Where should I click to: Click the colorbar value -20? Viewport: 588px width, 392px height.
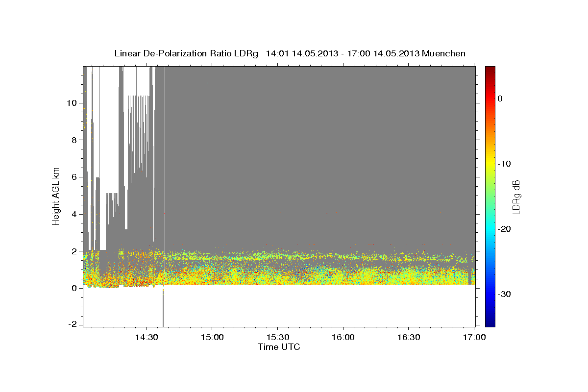point(504,229)
